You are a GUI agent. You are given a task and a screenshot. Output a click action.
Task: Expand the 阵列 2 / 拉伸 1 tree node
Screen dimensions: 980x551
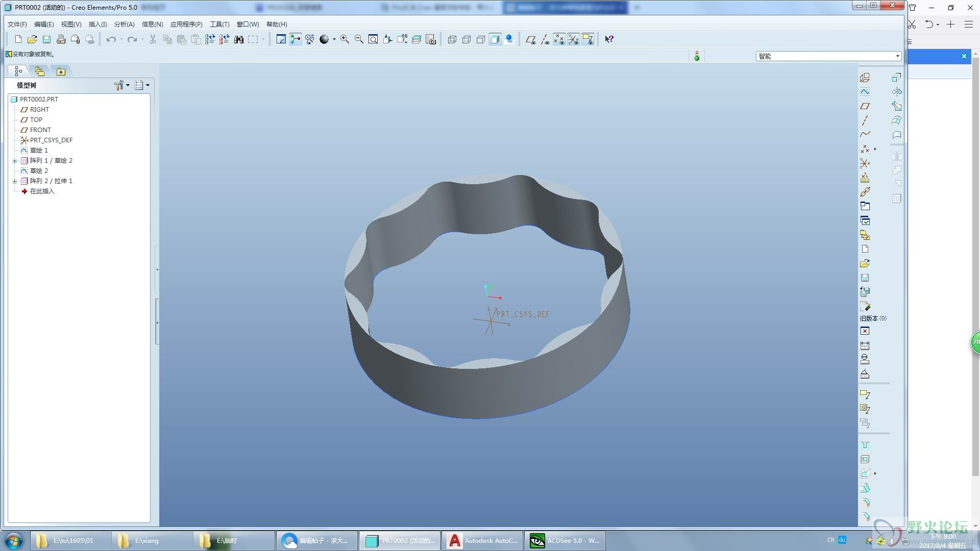[x=15, y=181]
